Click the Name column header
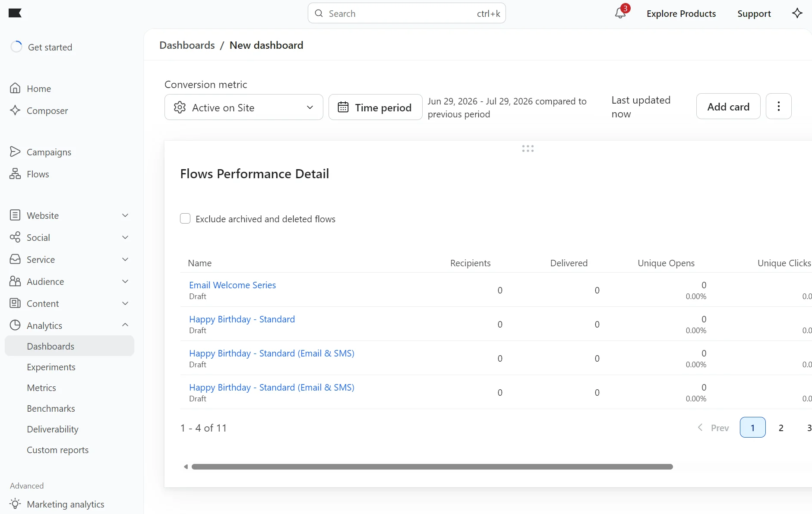Viewport: 812px width, 514px height. (199, 263)
